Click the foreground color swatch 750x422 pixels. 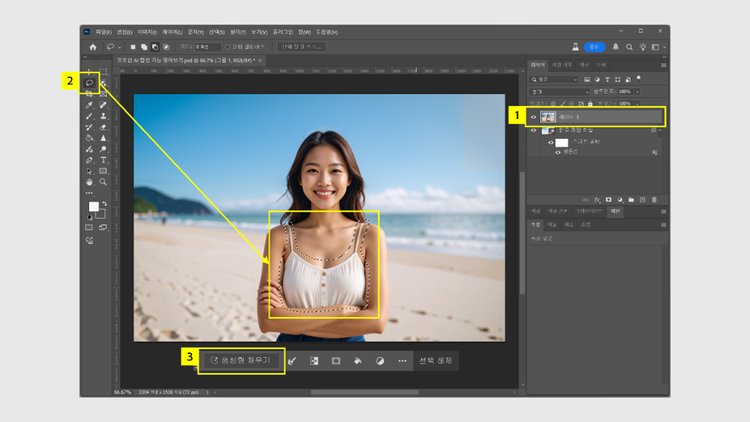tap(93, 206)
